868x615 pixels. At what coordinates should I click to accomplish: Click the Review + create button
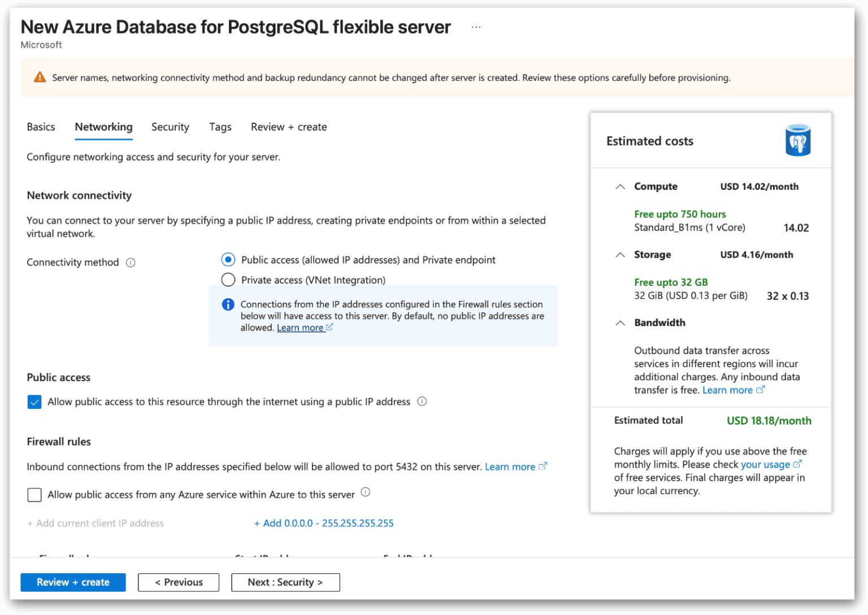[x=73, y=582]
